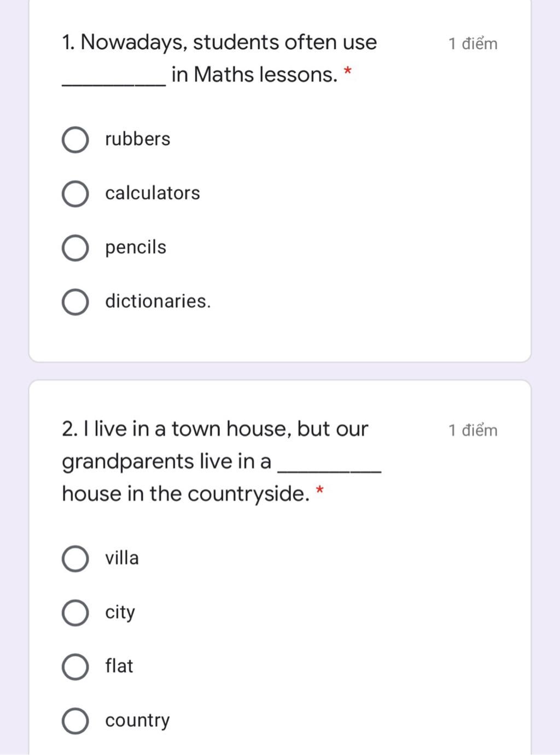Image resolution: width=560 pixels, height=755 pixels.
Task: Select 'villa' for question 2
Action: (75, 559)
